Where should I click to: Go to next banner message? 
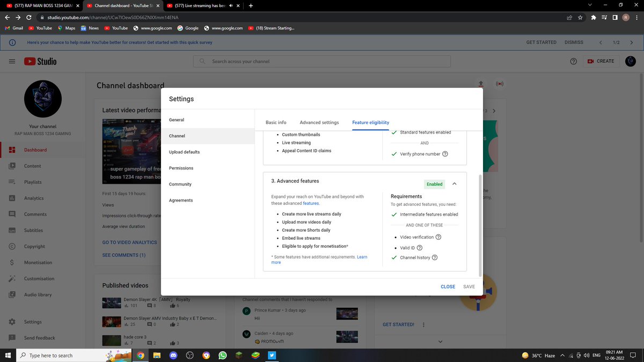click(x=632, y=42)
